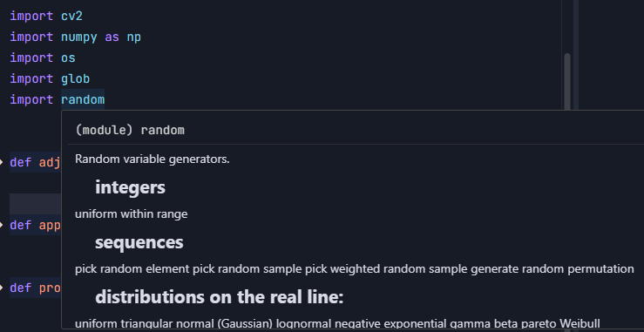Expand the folded 'def pro' function arrow
644x332 pixels.
tap(2, 288)
